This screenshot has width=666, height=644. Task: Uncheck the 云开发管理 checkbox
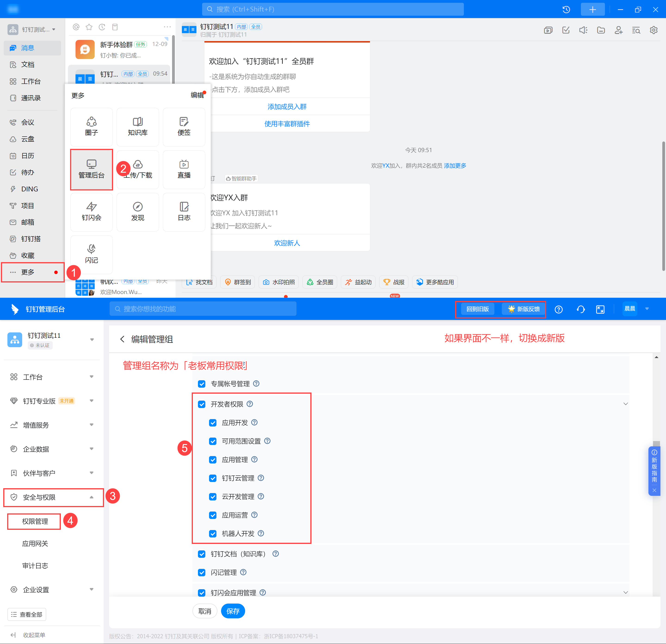pyautogui.click(x=213, y=497)
